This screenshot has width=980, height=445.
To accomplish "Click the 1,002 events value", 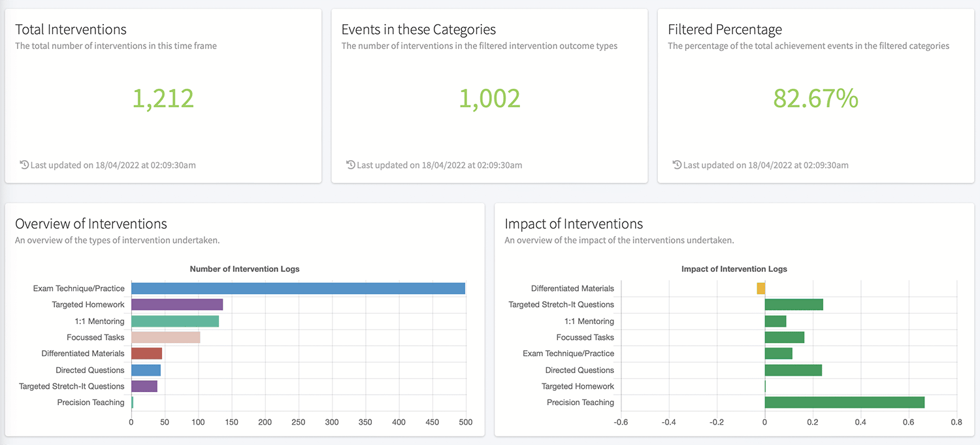I will (489, 98).
